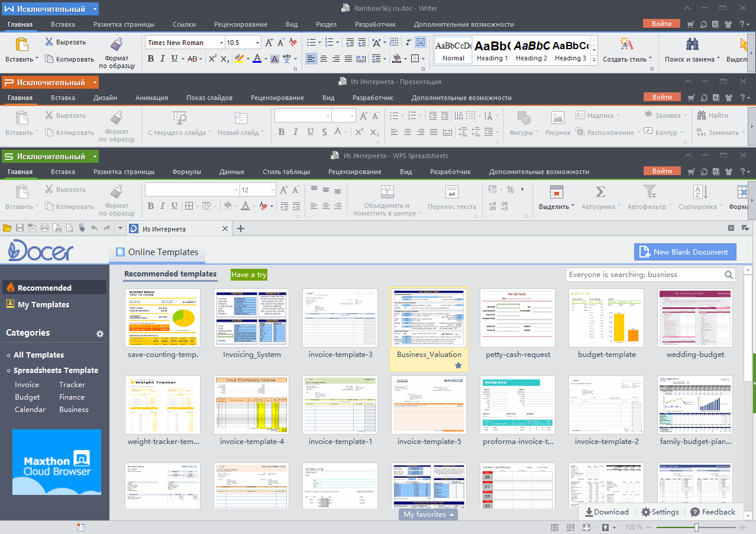Toggle Italic in the Writer ribbon
The width and height of the screenshot is (756, 534).
(163, 59)
